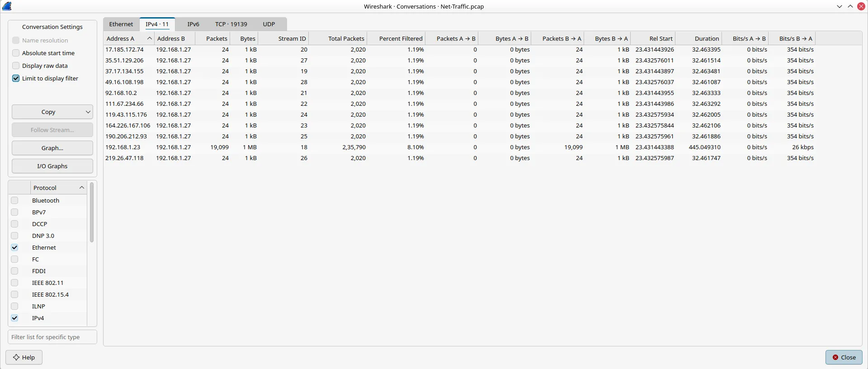Select the 49.16.108.198 conversation row
The height and width of the screenshot is (369, 868).
coord(459,82)
